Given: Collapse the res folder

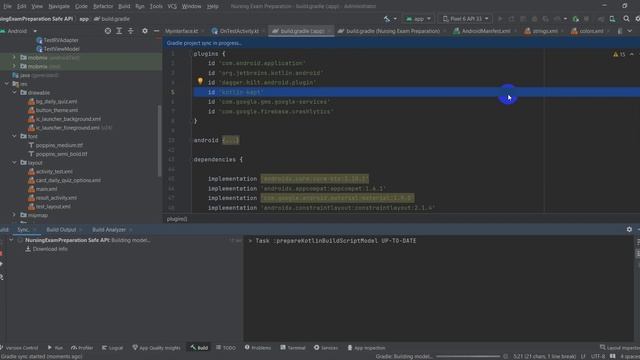Looking at the screenshot, I should tap(7, 84).
